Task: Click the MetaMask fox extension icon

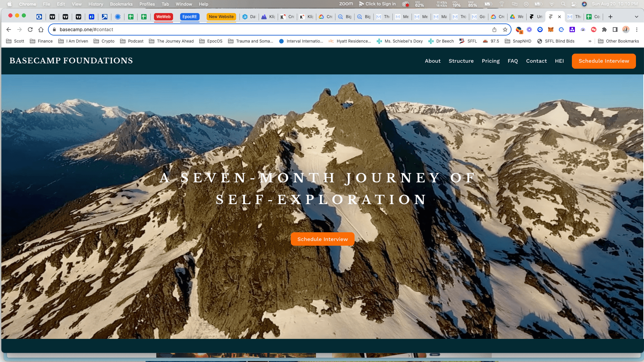Action: pos(551,29)
